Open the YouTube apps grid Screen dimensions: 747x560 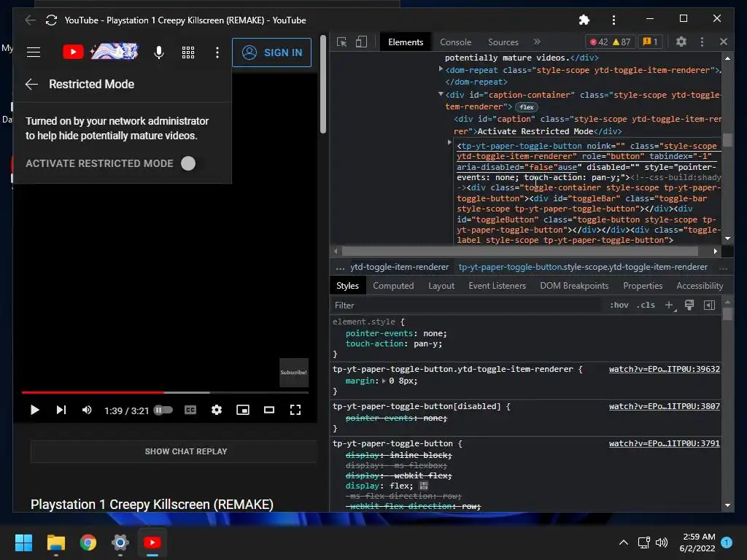(188, 52)
